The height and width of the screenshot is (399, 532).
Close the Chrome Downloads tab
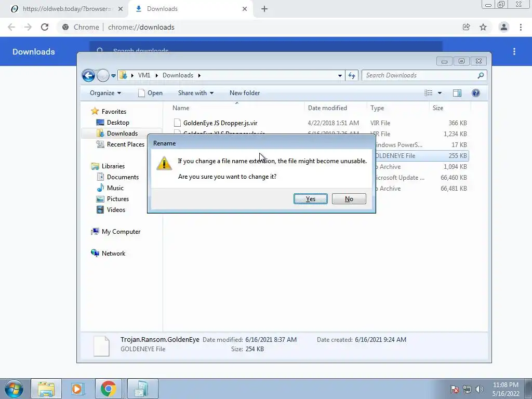(245, 9)
